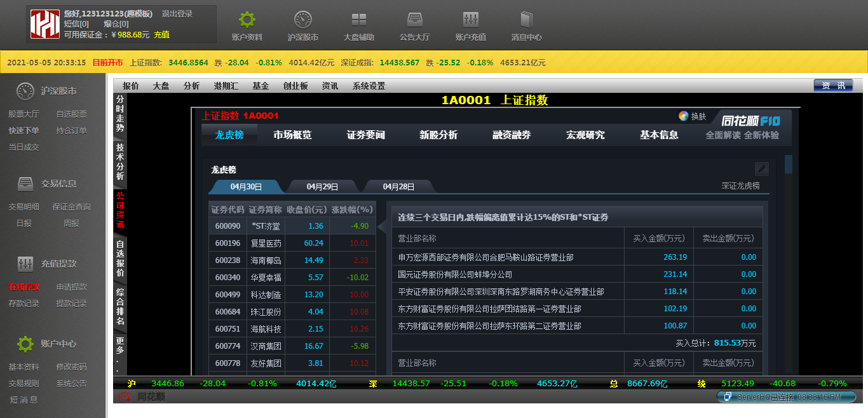Click the 账户中心 gear icon in sidebar

pyautogui.click(x=25, y=344)
